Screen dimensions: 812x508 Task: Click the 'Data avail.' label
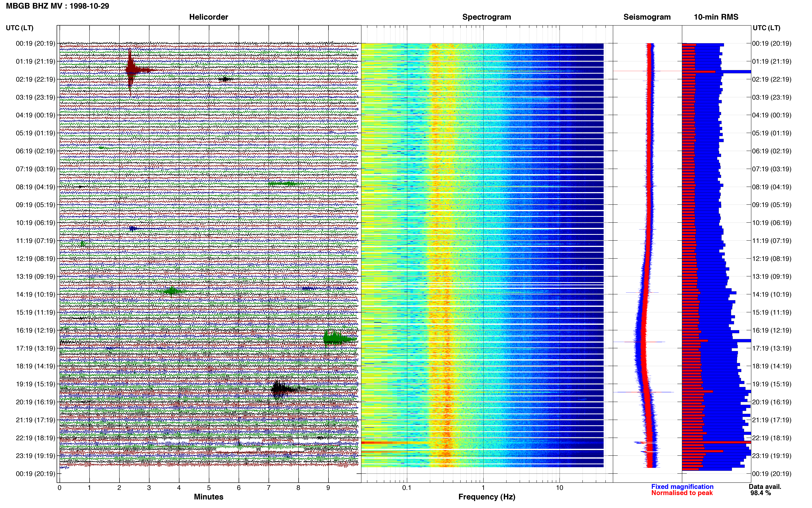click(765, 486)
